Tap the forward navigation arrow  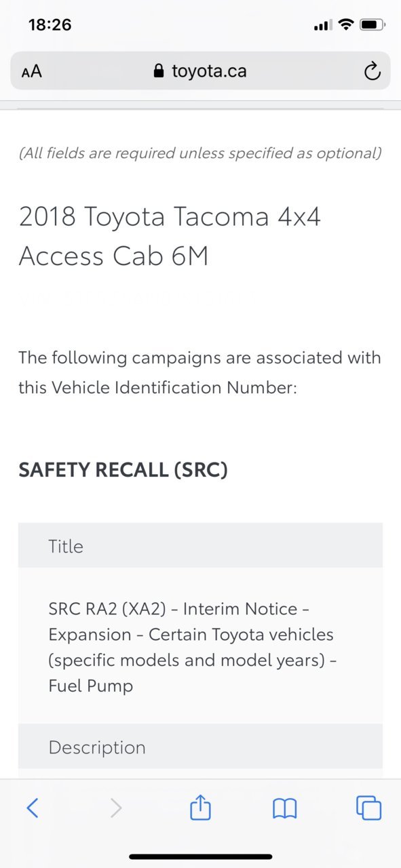point(116,808)
